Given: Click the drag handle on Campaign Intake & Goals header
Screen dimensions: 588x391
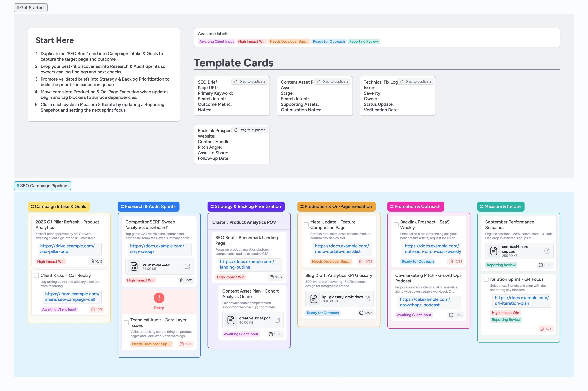Looking at the screenshot, I should click(32, 206).
